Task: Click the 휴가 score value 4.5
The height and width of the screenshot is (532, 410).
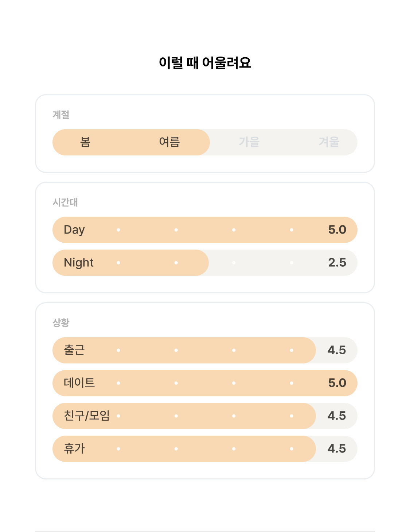Action: (x=337, y=449)
